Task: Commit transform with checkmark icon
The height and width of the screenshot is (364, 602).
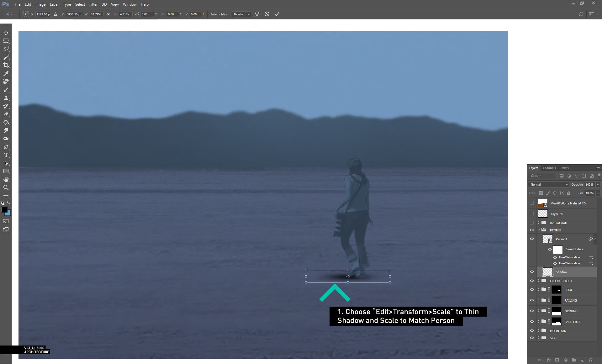Action: click(277, 14)
